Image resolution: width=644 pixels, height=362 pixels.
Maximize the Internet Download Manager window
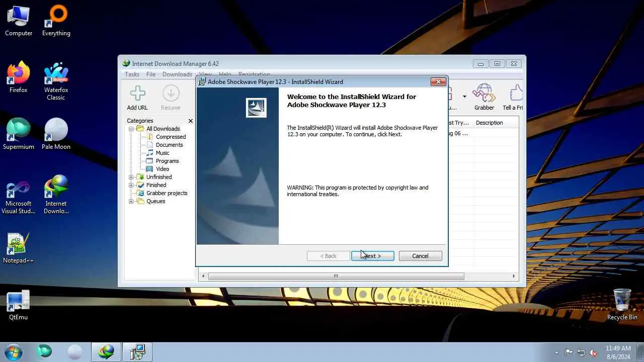pyautogui.click(x=497, y=63)
